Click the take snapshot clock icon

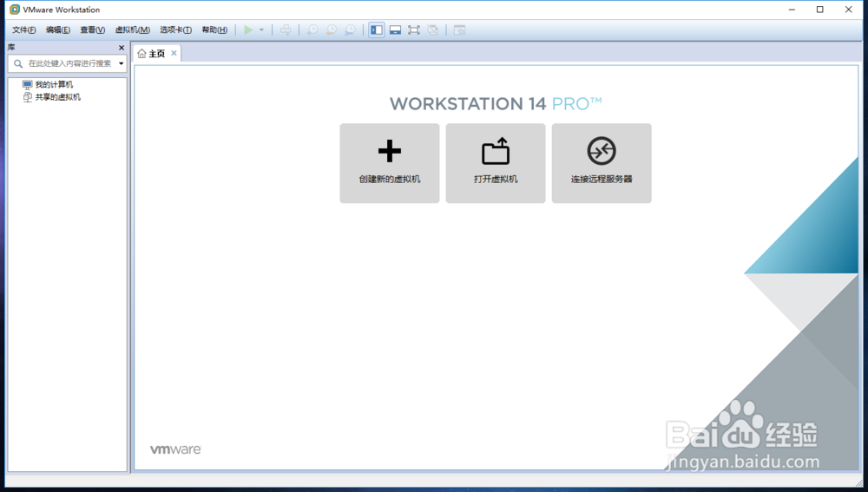(312, 30)
